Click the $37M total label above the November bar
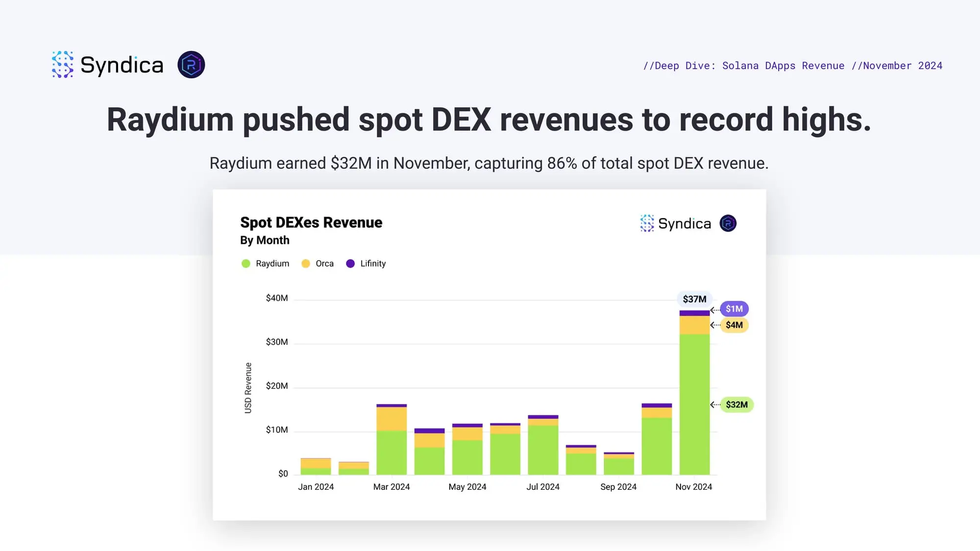Image resolution: width=980 pixels, height=551 pixels. (694, 299)
